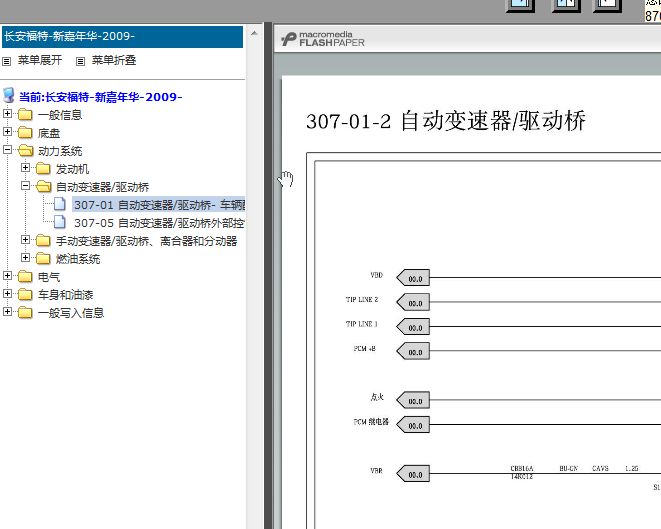The height and width of the screenshot is (529, 661).
Task: Click the open 动力系统 folder icon
Action: (26, 150)
